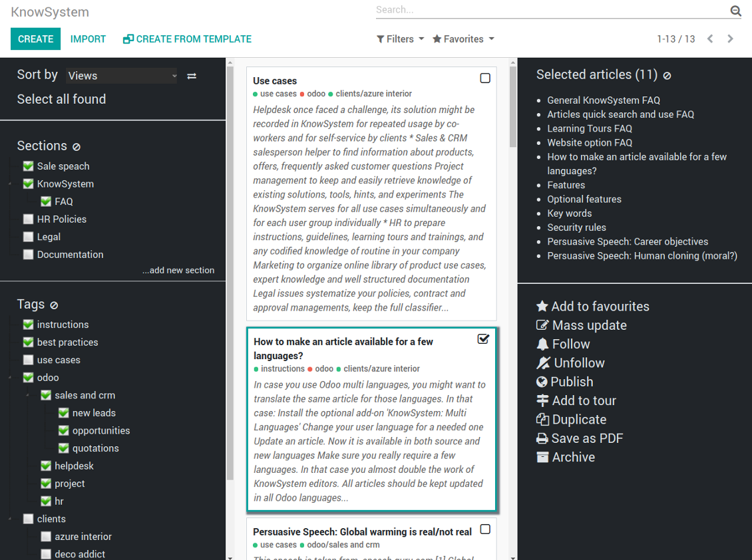Click the Mass update edit icon
This screenshot has height=560, width=752.
(542, 325)
